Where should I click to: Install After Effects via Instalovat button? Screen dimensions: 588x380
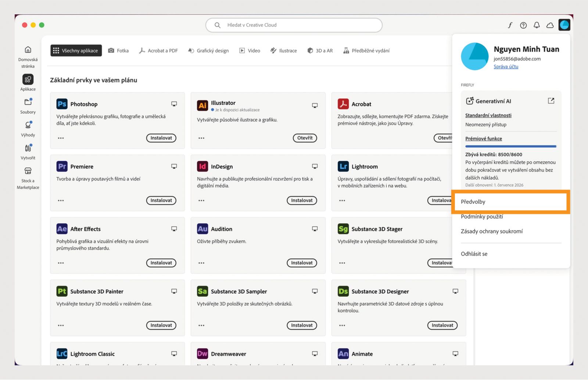[161, 263]
